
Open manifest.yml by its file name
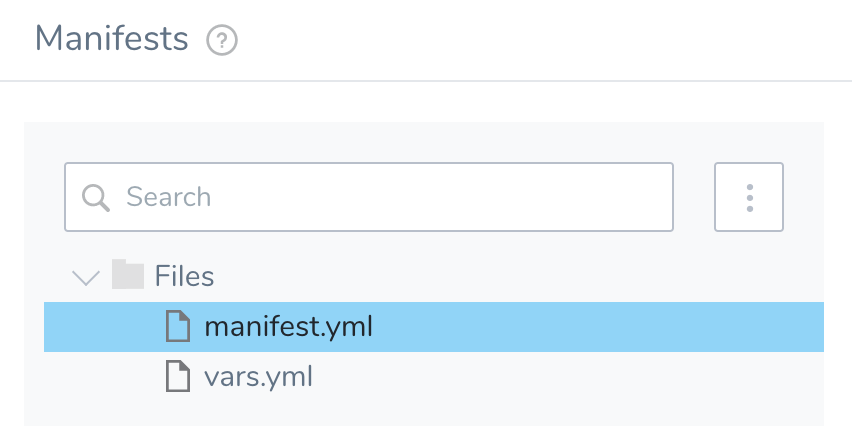(x=289, y=327)
